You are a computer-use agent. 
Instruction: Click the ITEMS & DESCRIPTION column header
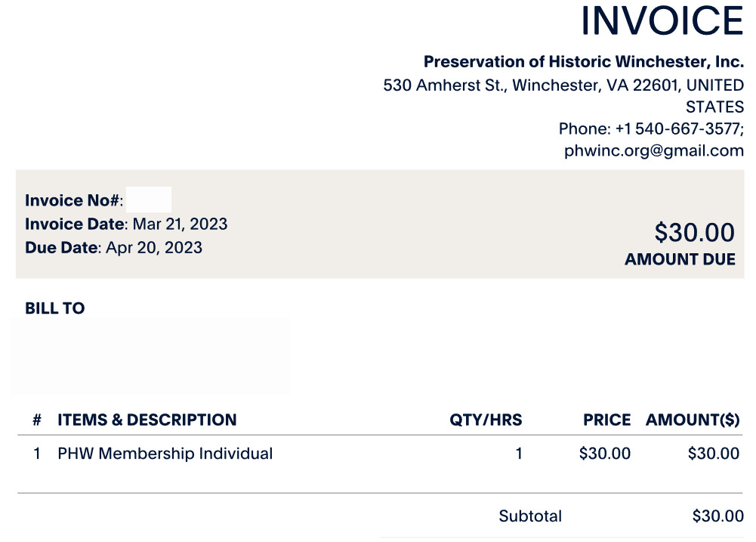click(x=147, y=420)
